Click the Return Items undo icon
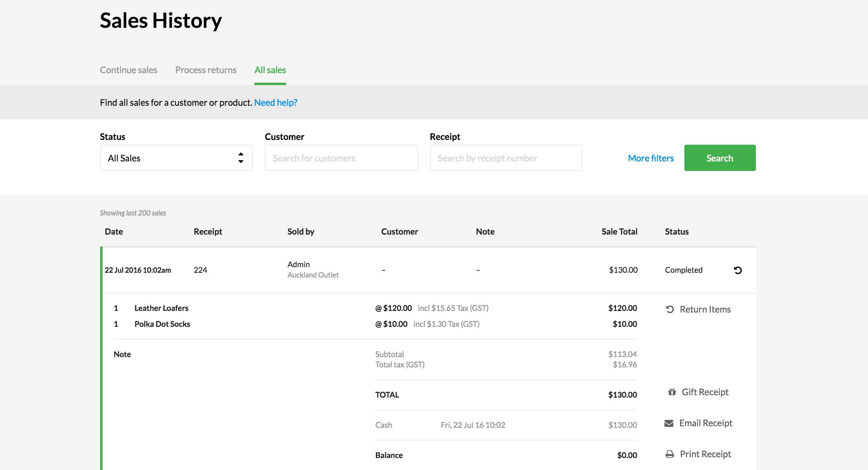This screenshot has height=470, width=868. pyautogui.click(x=670, y=309)
